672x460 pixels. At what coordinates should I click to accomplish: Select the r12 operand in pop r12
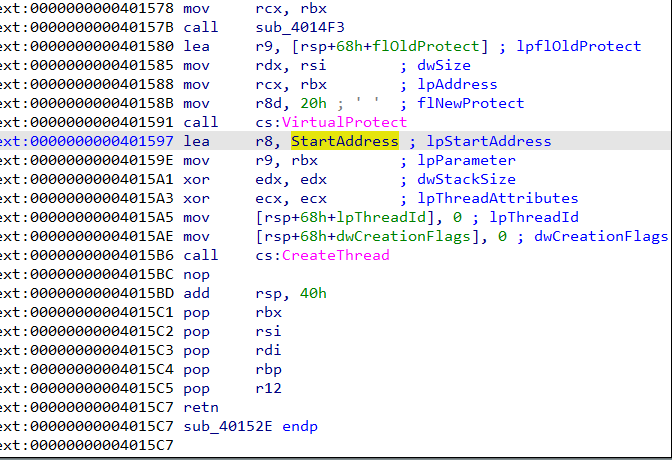pyautogui.click(x=268, y=388)
